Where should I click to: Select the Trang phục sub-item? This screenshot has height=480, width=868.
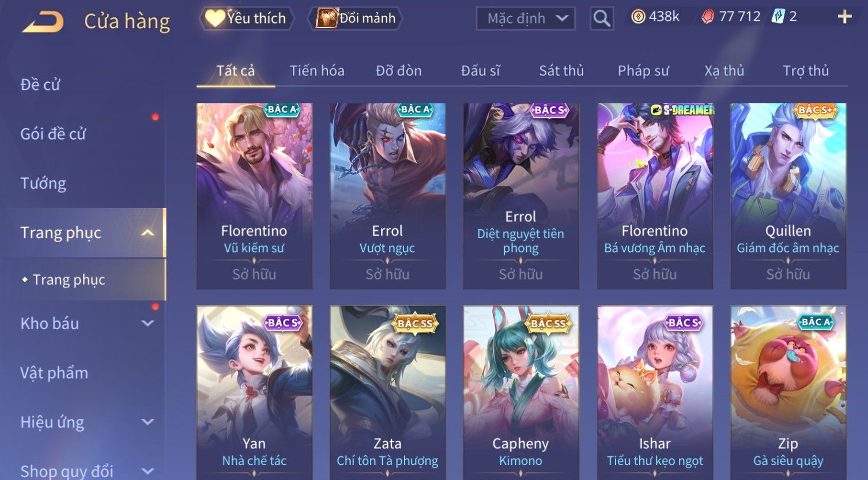[69, 279]
